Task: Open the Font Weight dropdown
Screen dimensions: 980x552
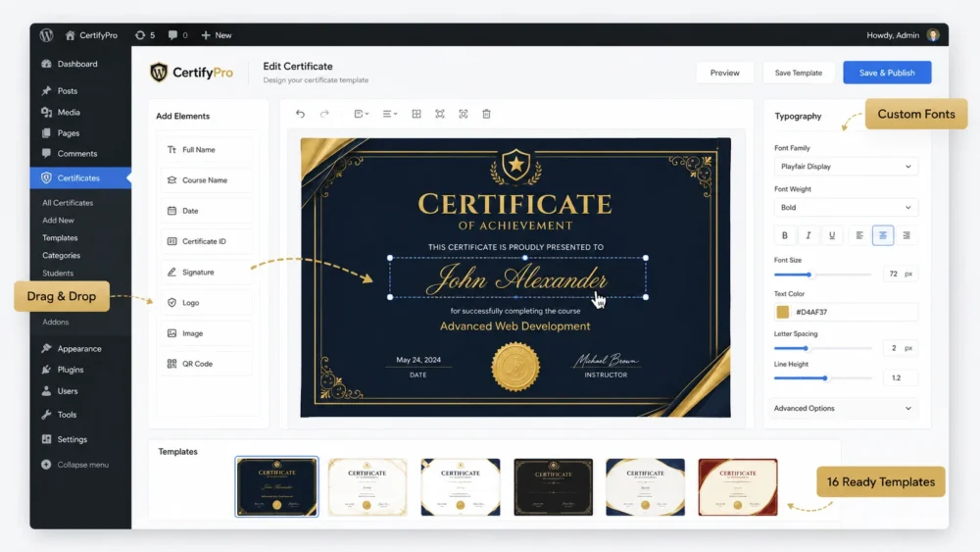Action: click(x=846, y=208)
